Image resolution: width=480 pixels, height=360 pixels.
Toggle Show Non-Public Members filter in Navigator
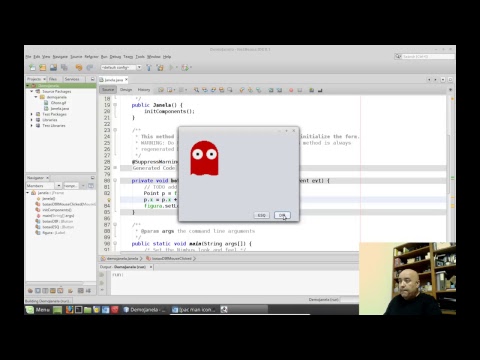53,291
